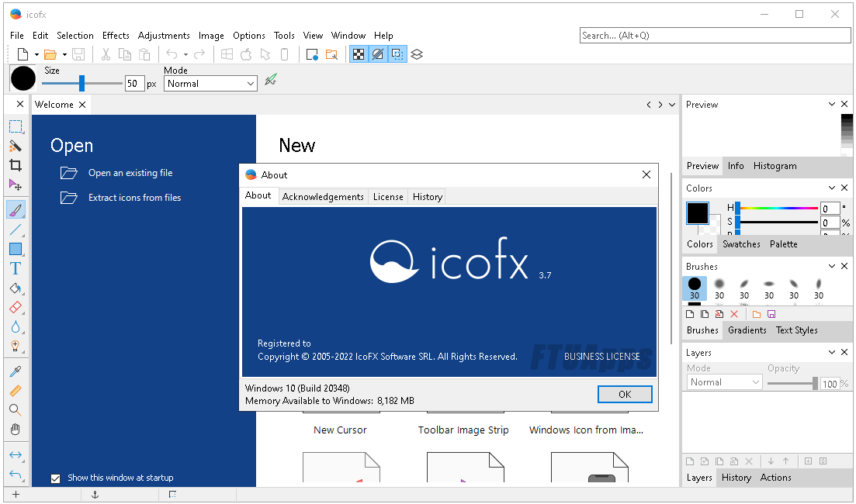Select the second soft round brush preset
Image resolution: width=856 pixels, height=504 pixels.
point(719,288)
